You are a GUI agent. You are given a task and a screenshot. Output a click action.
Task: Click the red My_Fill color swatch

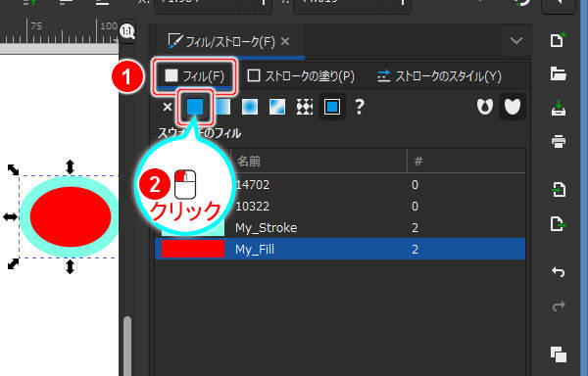pyautogui.click(x=193, y=249)
